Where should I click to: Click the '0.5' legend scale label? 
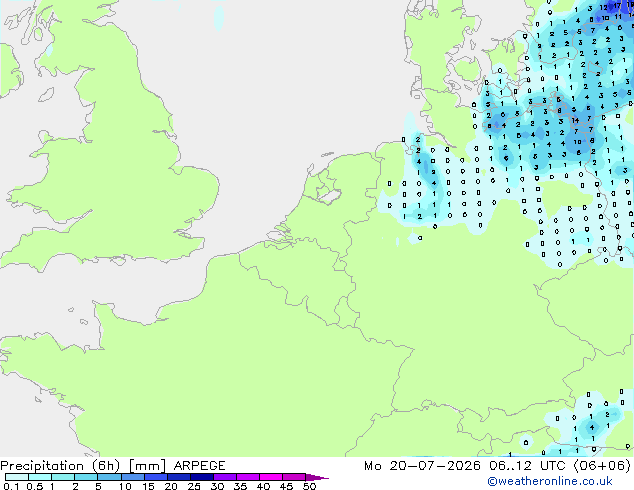coord(35,486)
